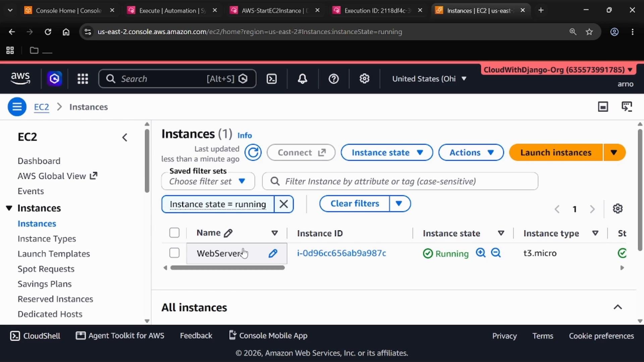Exclude Running state filter magnifier minus

coord(496,253)
